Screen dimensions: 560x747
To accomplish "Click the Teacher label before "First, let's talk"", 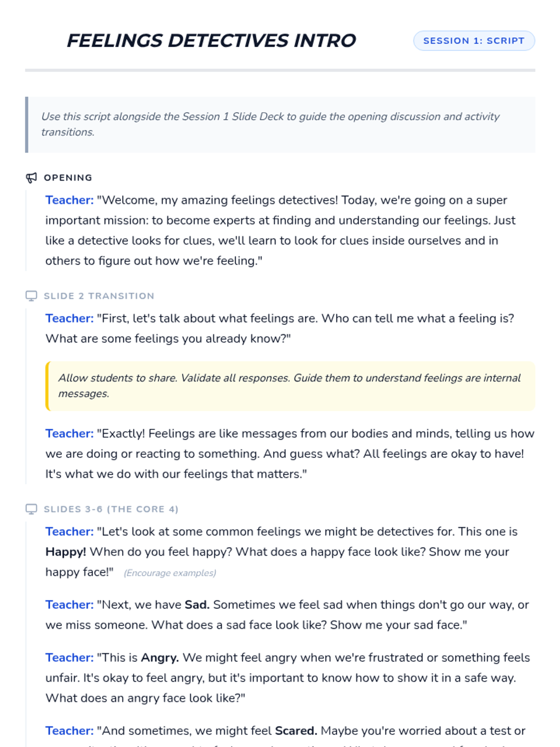I will 70,318.
